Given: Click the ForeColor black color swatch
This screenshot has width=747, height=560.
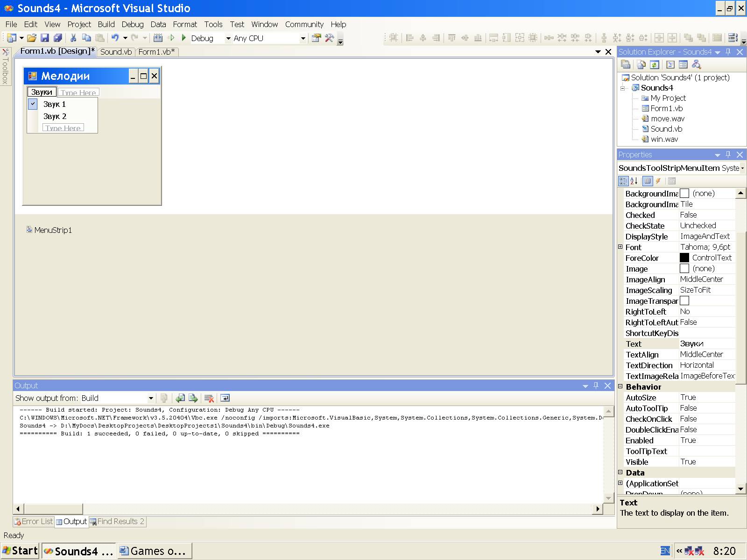Looking at the screenshot, I should [x=684, y=258].
